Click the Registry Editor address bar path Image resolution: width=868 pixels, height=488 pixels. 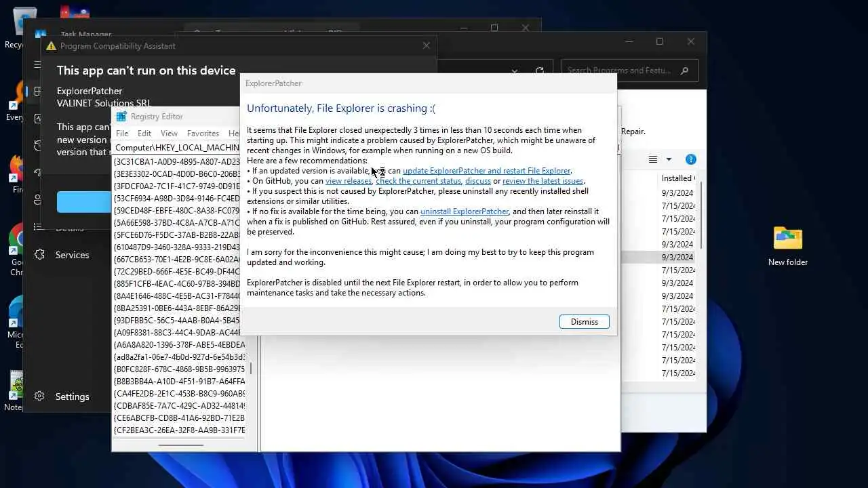click(x=177, y=147)
